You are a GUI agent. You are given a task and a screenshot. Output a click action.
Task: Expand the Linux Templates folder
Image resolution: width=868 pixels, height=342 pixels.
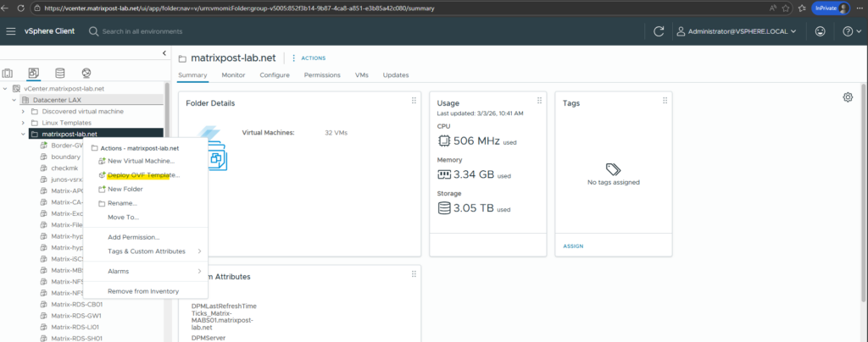24,123
